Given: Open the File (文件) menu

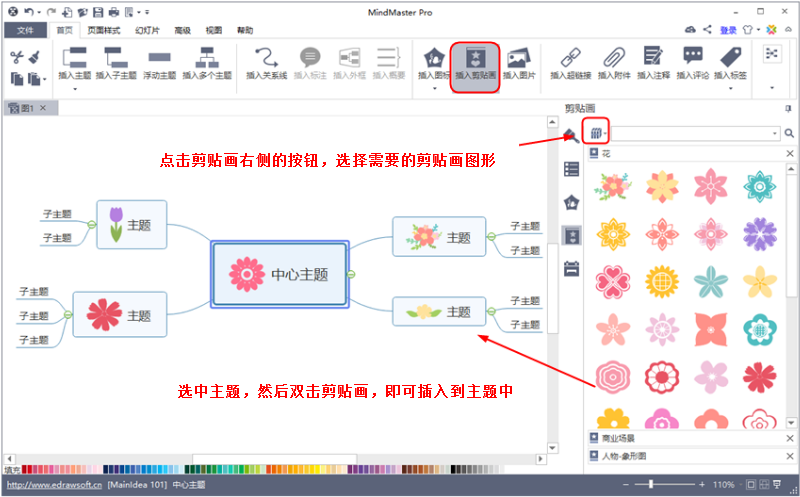Looking at the screenshot, I should [x=25, y=30].
